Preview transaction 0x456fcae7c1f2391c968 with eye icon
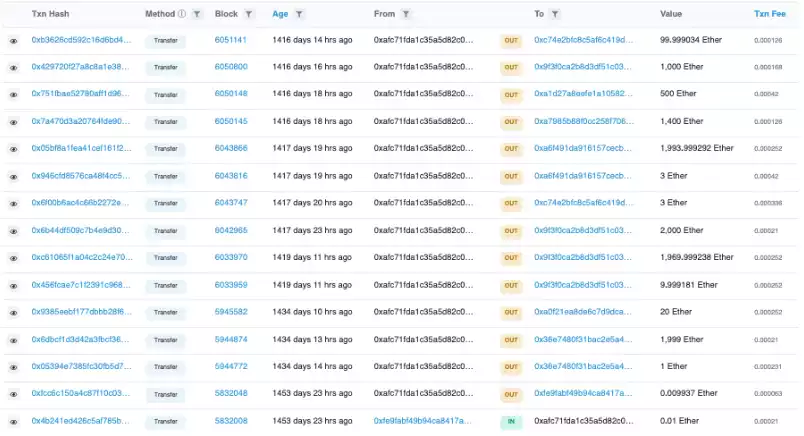The width and height of the screenshot is (804, 436). 14,286
